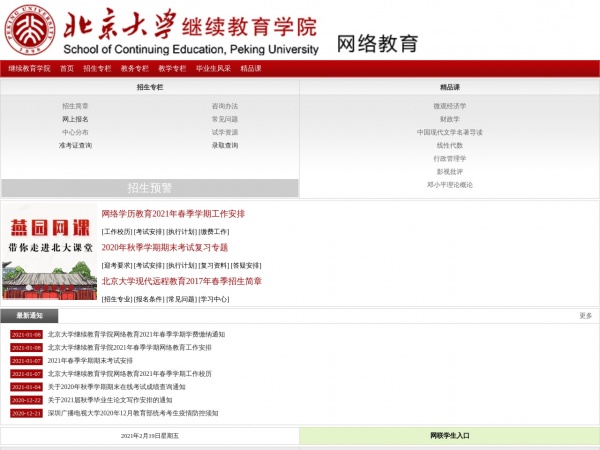This screenshot has width=600, height=450.
Task: Click the 网联学生入口 green button
Action: 450,435
